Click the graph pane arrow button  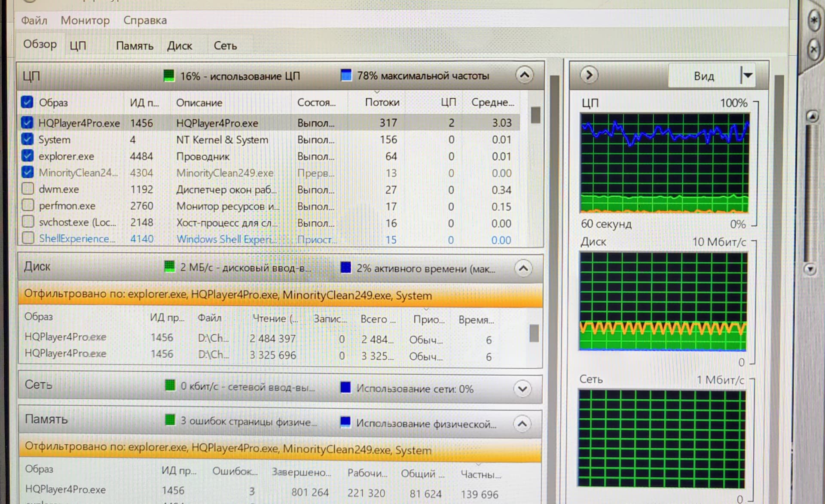(x=589, y=75)
